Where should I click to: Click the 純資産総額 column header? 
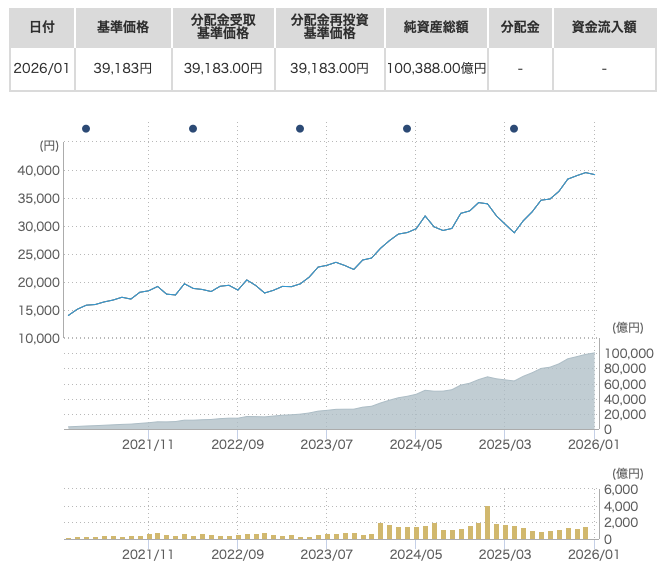click(438, 27)
